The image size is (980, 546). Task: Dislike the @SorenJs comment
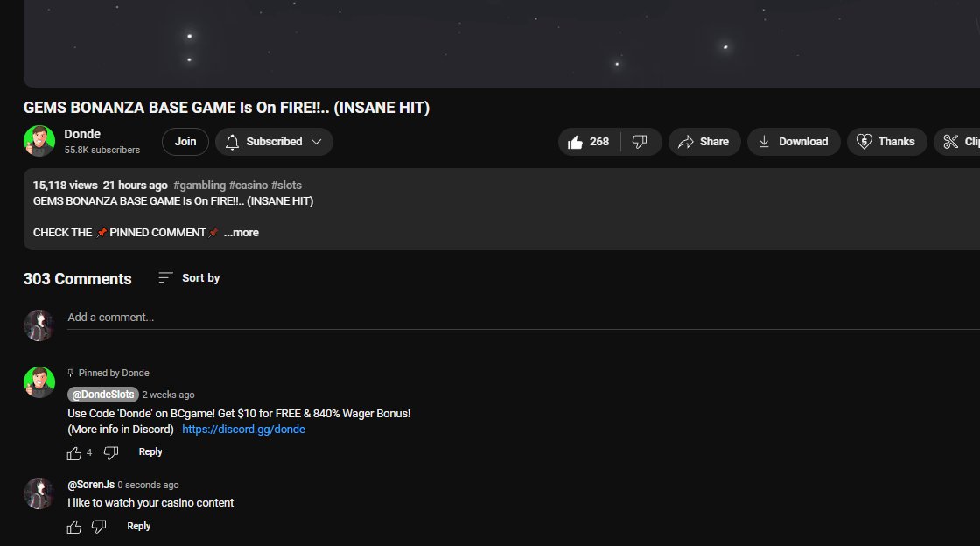click(x=99, y=528)
